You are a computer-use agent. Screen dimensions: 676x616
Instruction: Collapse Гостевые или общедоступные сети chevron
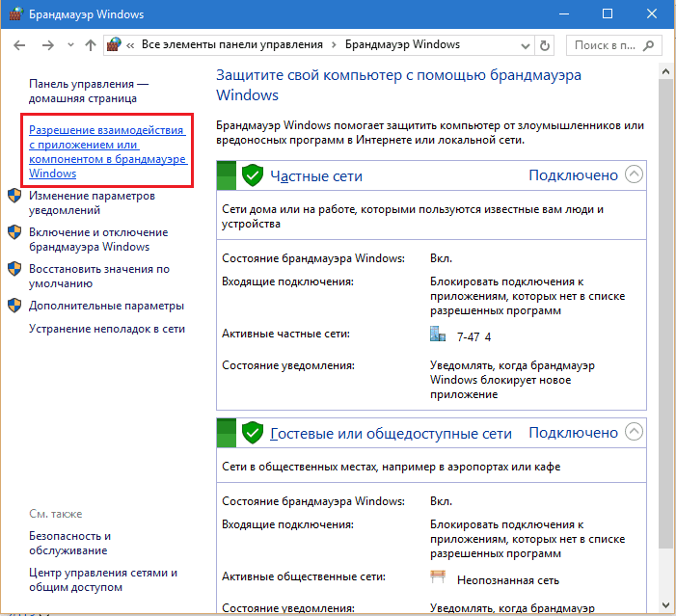(x=634, y=432)
